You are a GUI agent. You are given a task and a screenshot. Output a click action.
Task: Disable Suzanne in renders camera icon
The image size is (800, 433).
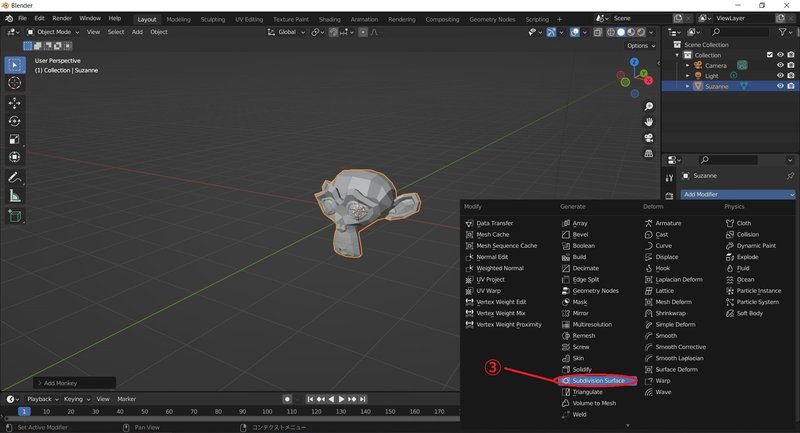(791, 86)
